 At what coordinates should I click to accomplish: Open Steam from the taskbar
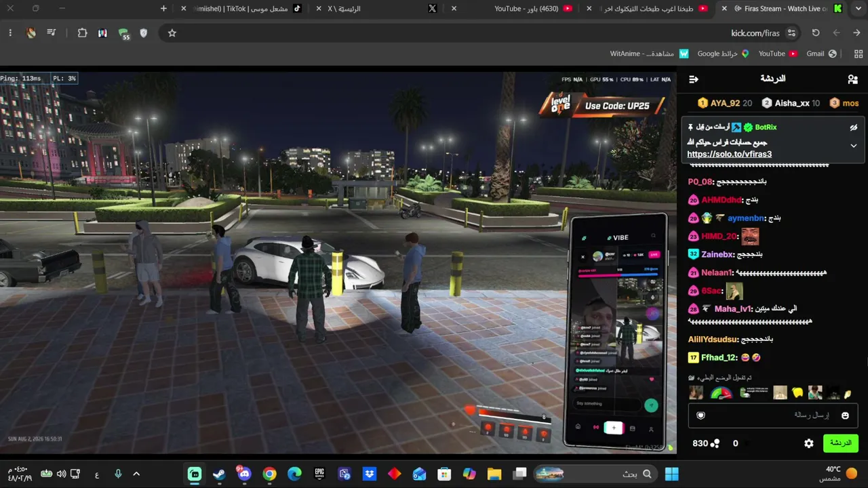click(x=219, y=474)
